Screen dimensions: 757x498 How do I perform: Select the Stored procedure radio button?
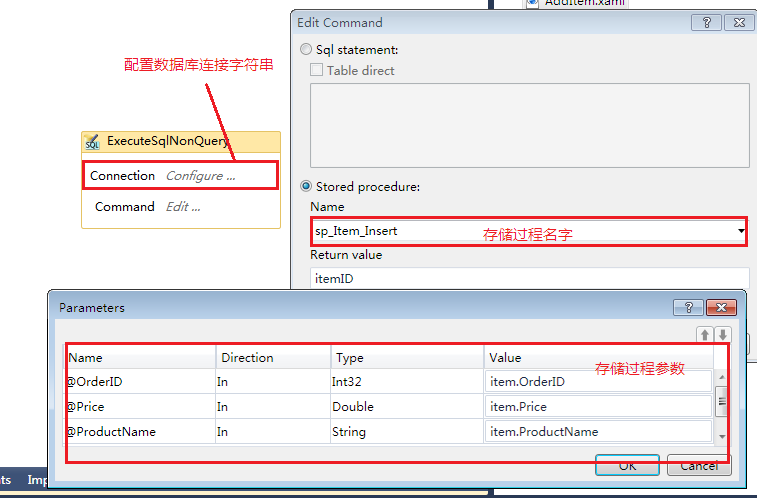306,186
